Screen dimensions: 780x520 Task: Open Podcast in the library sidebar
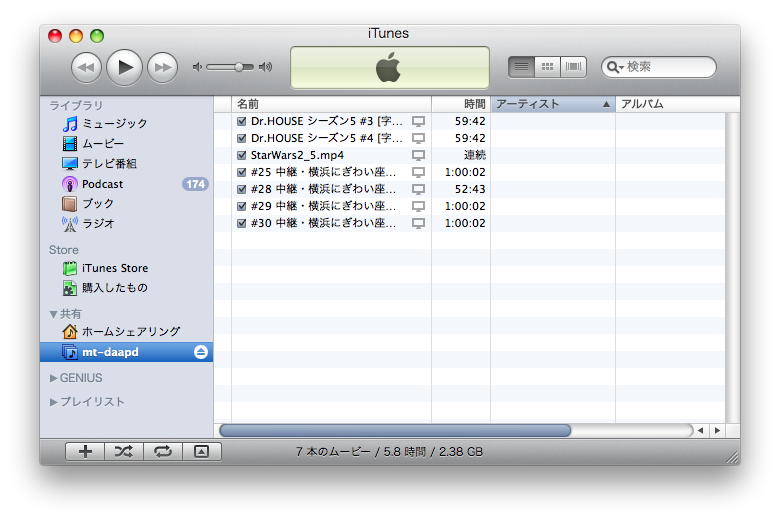tap(102, 184)
